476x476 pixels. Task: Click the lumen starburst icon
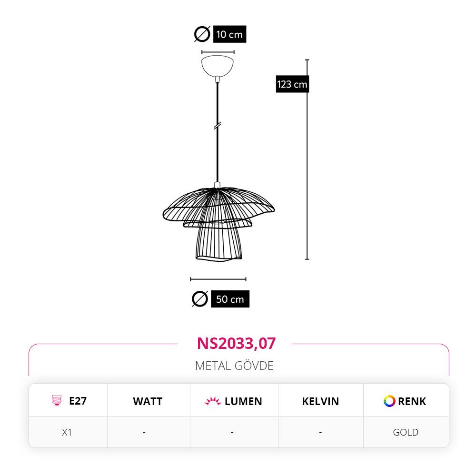pos(213,401)
